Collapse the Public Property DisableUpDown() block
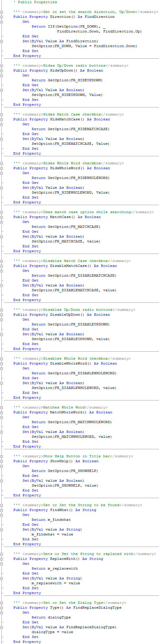The image size is (159, 644). click(2, 315)
